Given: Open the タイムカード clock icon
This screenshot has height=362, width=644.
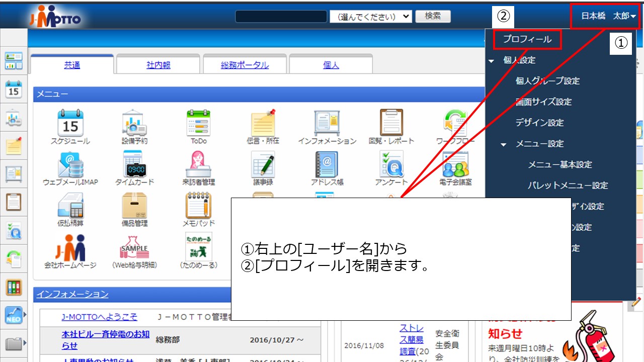Looking at the screenshot, I should [x=134, y=164].
